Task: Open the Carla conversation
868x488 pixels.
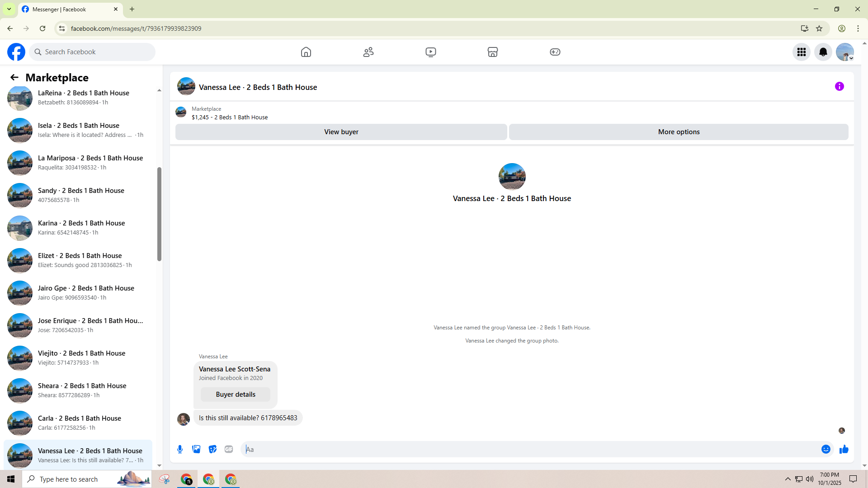Action: tap(78, 423)
